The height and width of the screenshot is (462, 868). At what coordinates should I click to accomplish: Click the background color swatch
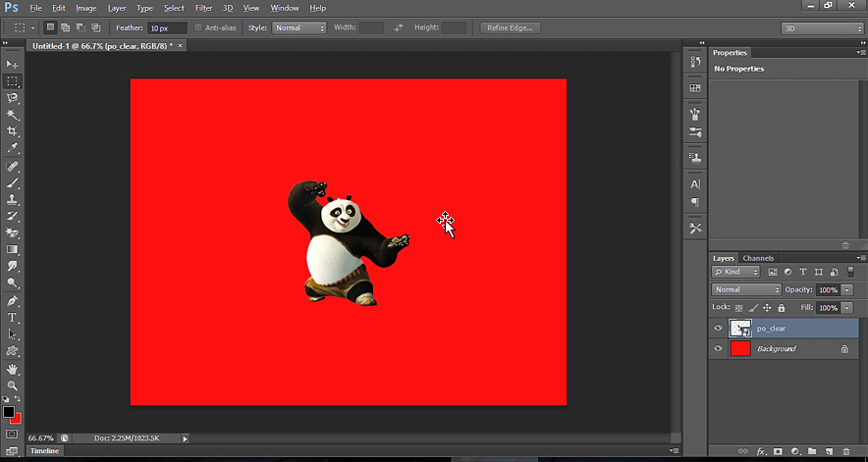16,419
